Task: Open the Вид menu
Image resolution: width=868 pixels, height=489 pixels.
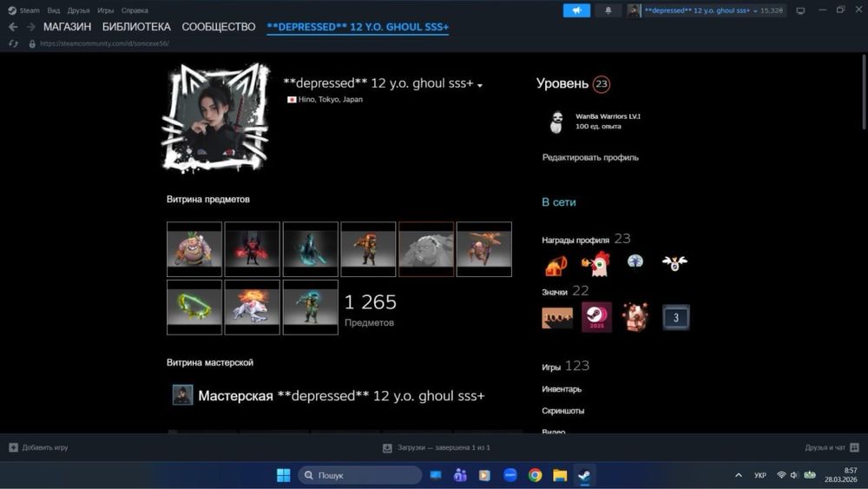Action: click(53, 10)
